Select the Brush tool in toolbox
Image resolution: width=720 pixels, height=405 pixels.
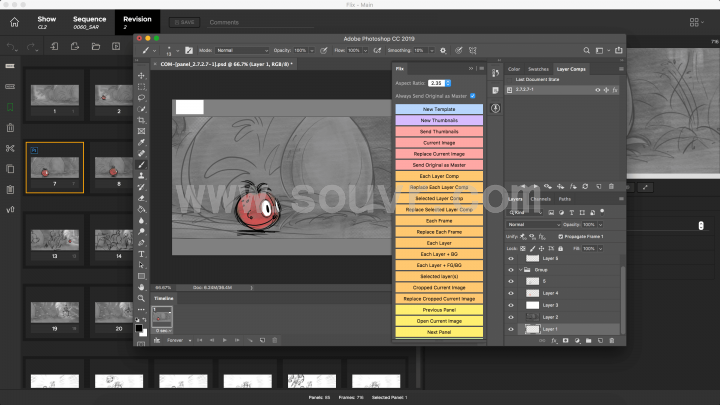[x=141, y=165]
